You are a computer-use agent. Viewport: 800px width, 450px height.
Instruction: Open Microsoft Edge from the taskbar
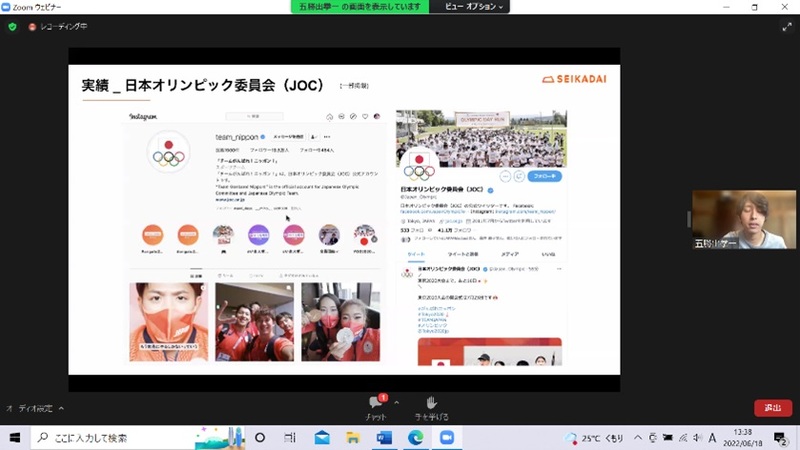point(415,438)
